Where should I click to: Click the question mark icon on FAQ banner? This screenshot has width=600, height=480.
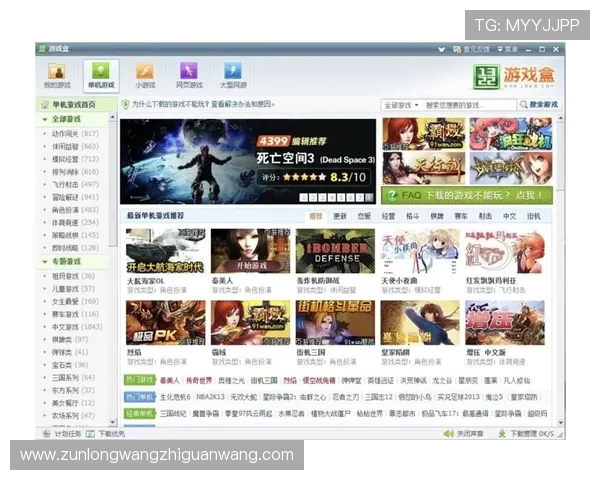[x=392, y=195]
